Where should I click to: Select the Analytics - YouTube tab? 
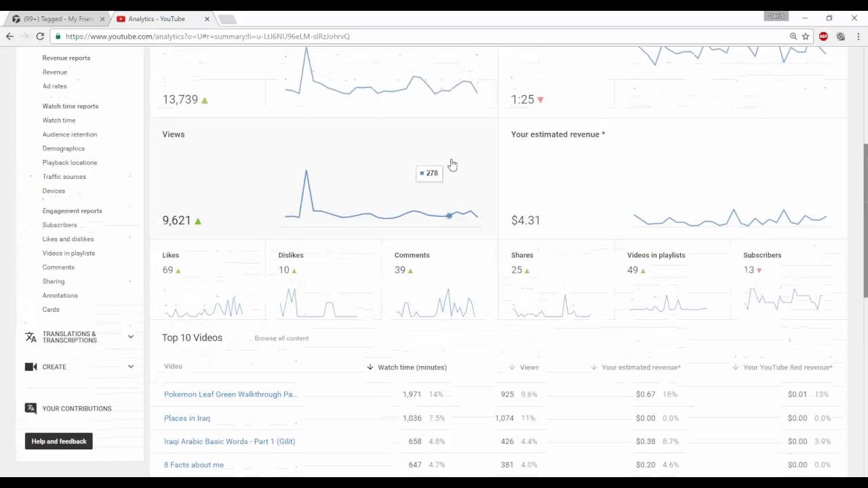tap(163, 19)
